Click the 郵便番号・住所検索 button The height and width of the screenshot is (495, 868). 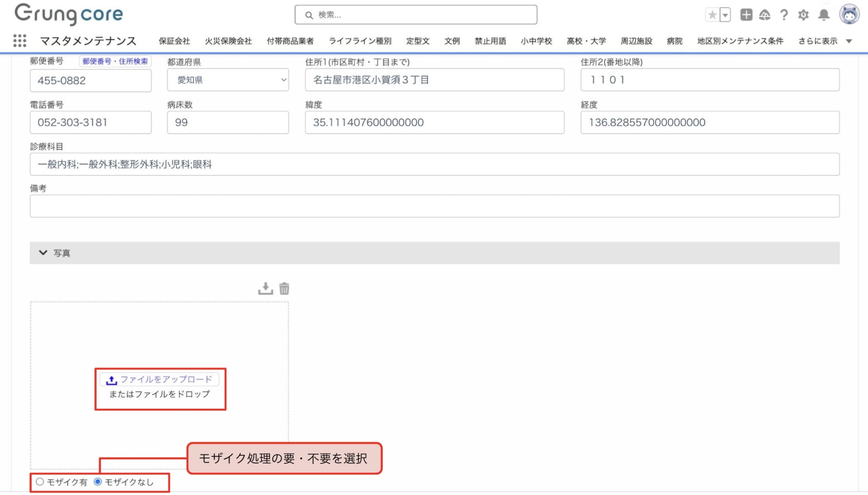coord(115,61)
